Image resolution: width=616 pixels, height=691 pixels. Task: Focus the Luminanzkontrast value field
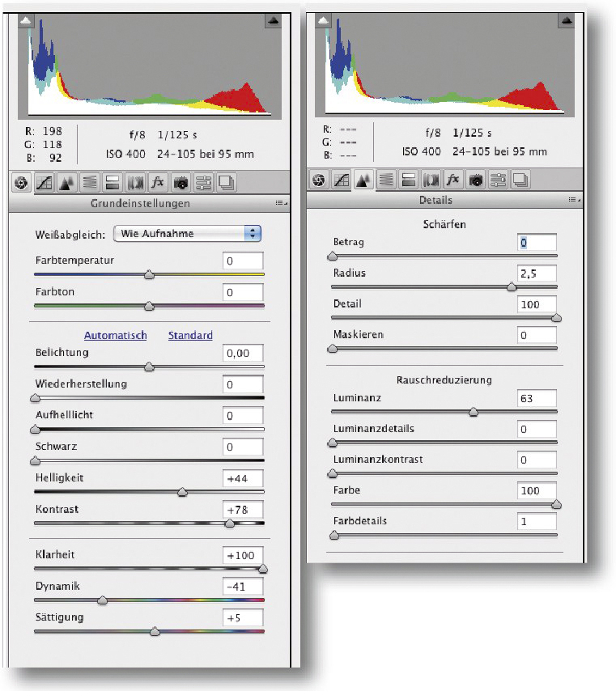click(x=537, y=460)
